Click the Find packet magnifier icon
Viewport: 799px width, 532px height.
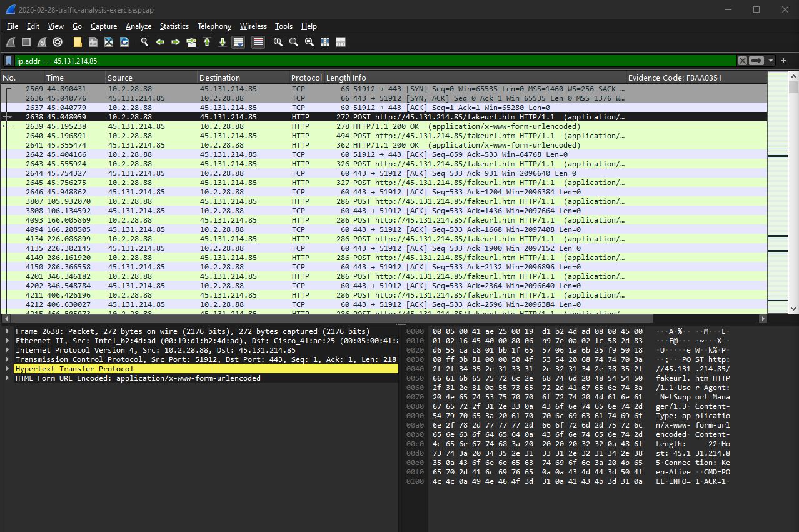tap(144, 42)
